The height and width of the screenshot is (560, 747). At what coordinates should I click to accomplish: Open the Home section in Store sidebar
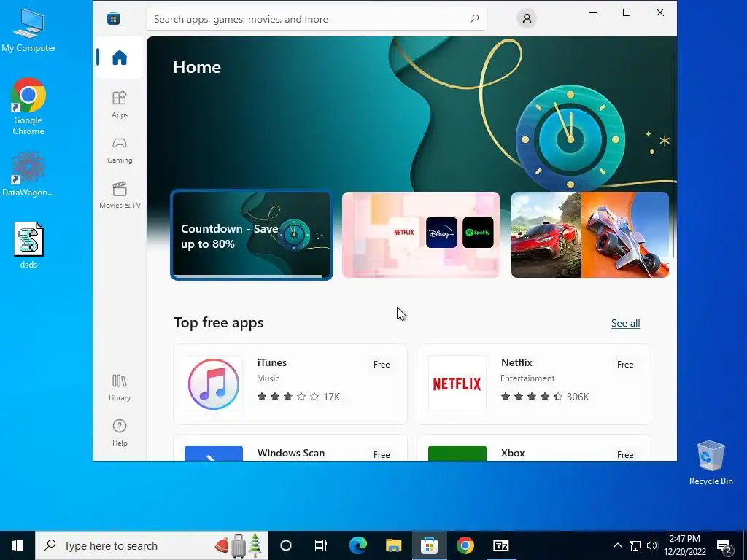coord(120,58)
